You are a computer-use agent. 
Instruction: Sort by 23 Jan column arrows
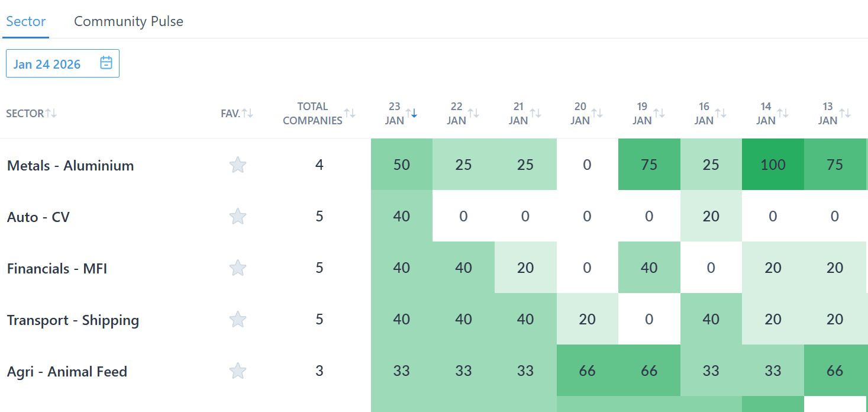click(x=411, y=113)
